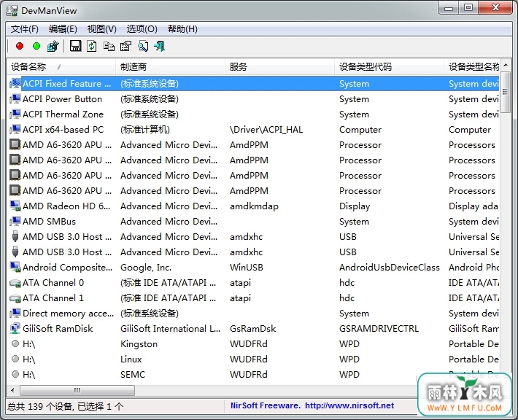Click the DevManView title bar app icon
518x420 pixels.
point(12,10)
